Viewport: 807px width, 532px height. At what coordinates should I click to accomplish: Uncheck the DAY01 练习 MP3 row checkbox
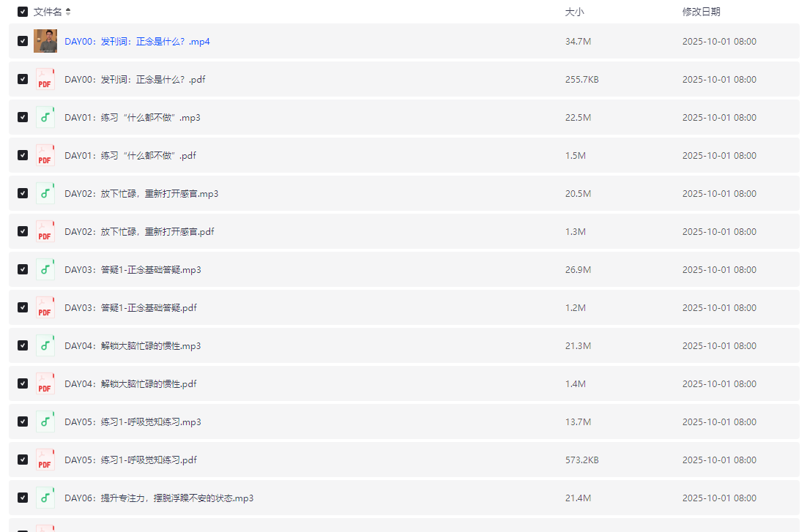tap(22, 117)
